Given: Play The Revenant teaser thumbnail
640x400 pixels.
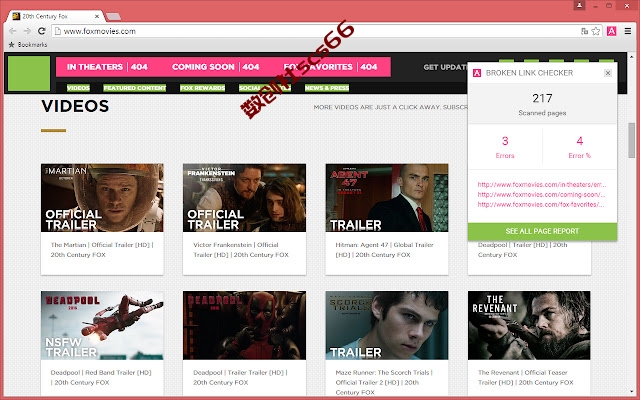Looking at the screenshot, I should [x=529, y=325].
